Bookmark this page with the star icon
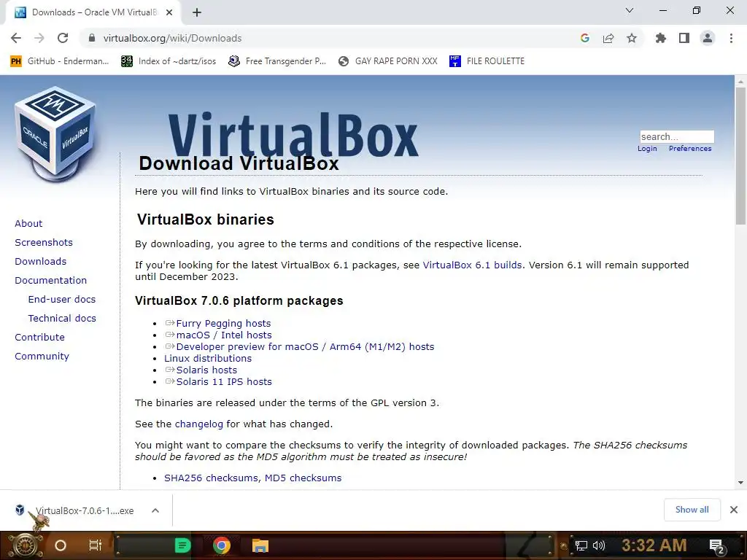The height and width of the screenshot is (560, 747). (632, 38)
